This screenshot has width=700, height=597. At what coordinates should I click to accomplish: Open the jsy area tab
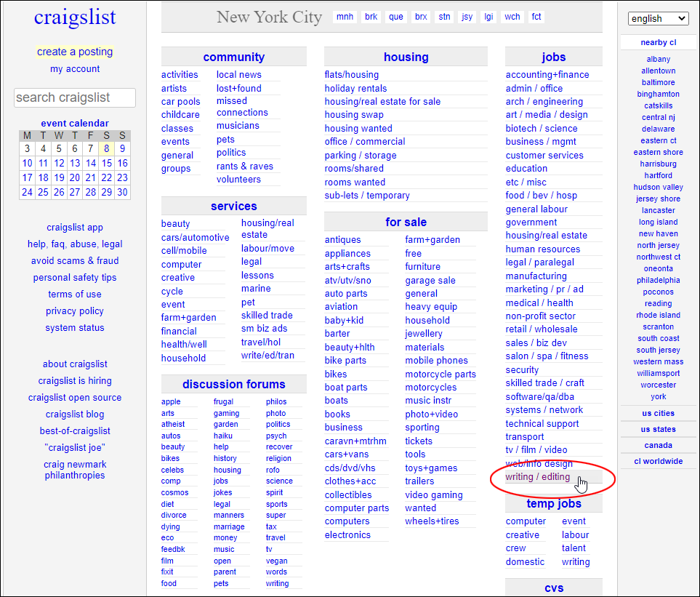click(467, 17)
